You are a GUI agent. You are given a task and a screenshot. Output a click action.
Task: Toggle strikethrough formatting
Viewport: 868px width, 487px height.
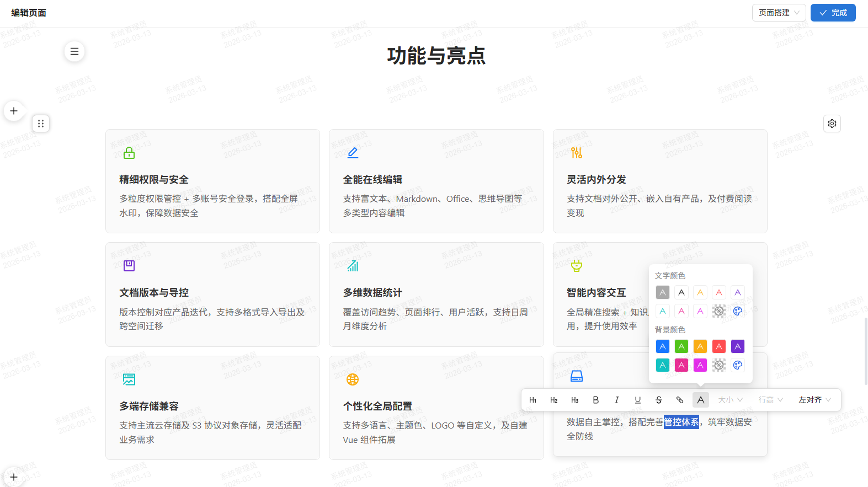point(659,400)
